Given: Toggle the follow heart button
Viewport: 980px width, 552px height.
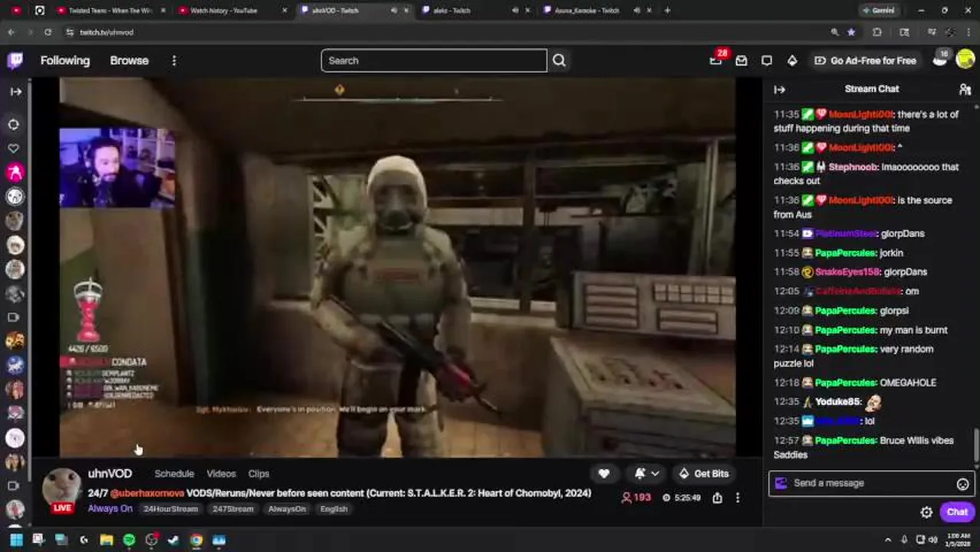Looking at the screenshot, I should tap(604, 474).
